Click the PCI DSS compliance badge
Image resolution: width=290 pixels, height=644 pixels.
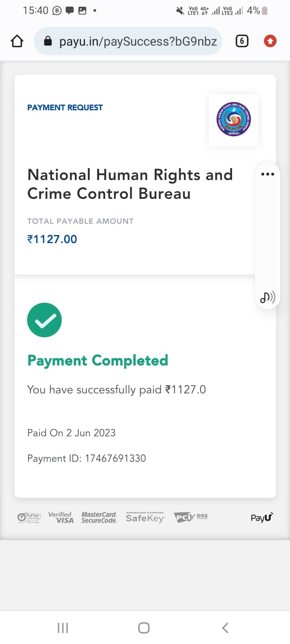pyautogui.click(x=191, y=517)
